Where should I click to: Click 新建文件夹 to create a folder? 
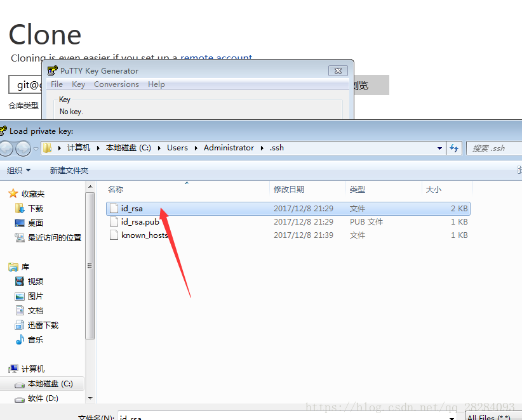69,170
